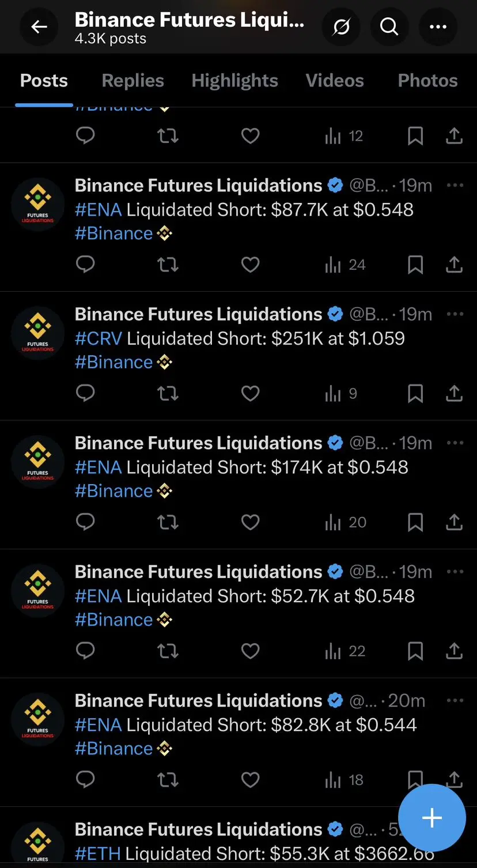
Task: Like the #CRV $251K liquidation post
Action: tap(250, 393)
